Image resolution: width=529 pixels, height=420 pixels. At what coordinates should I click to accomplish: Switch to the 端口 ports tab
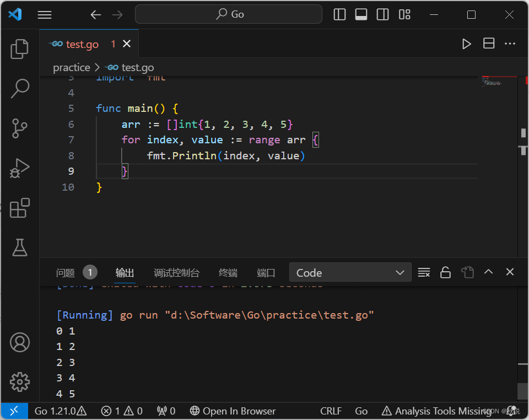point(266,273)
